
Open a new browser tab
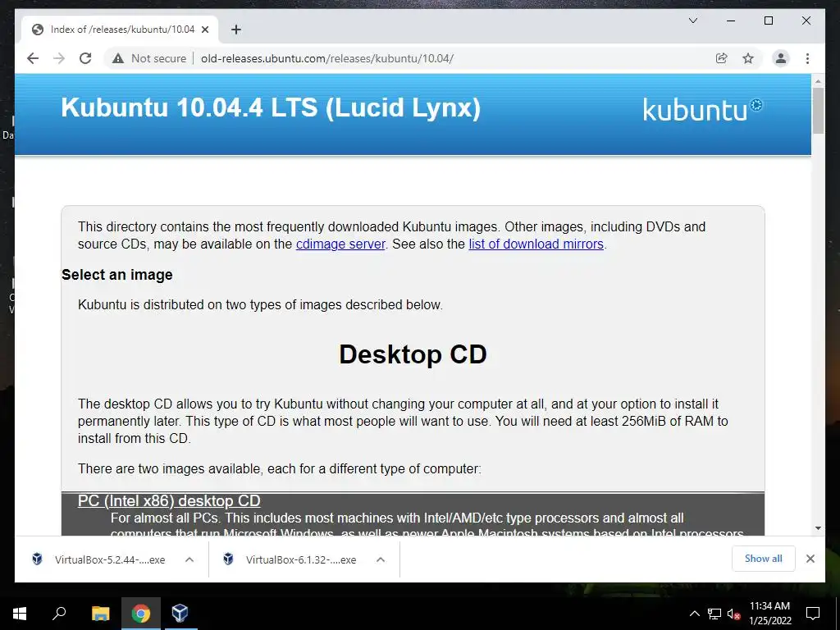point(235,30)
